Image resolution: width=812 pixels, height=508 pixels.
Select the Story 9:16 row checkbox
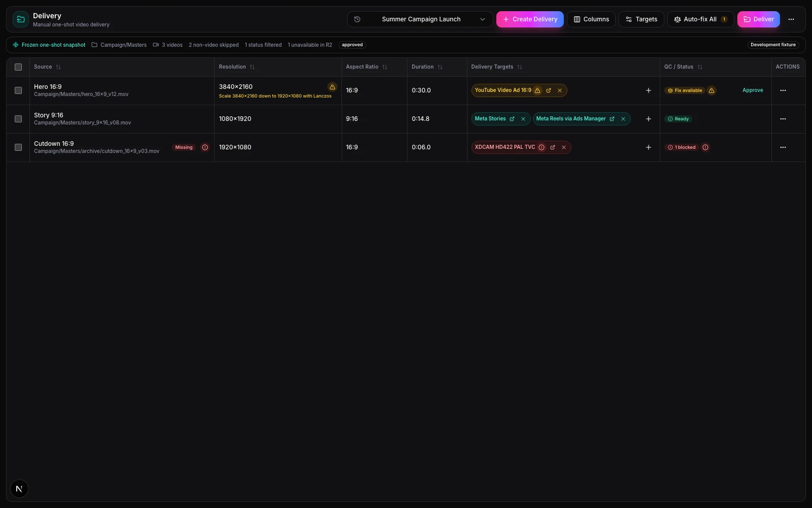[18, 119]
